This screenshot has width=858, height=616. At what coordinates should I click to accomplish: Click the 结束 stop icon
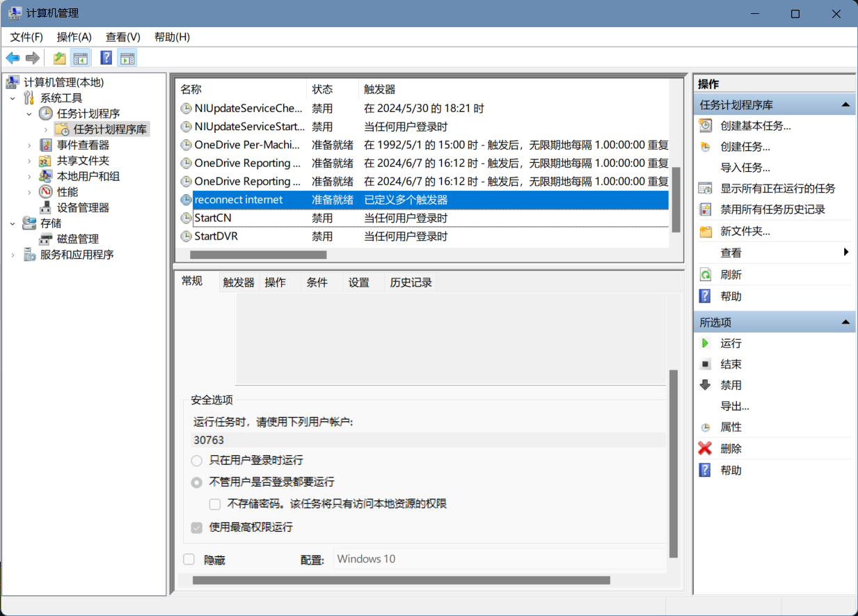click(706, 364)
